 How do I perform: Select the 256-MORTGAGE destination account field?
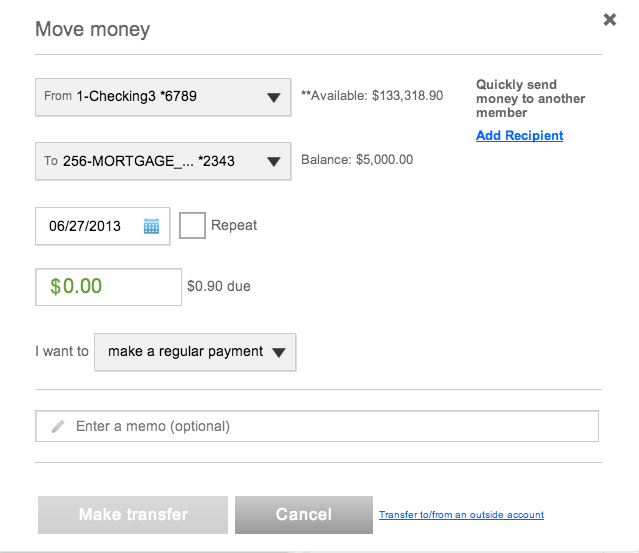(150, 160)
